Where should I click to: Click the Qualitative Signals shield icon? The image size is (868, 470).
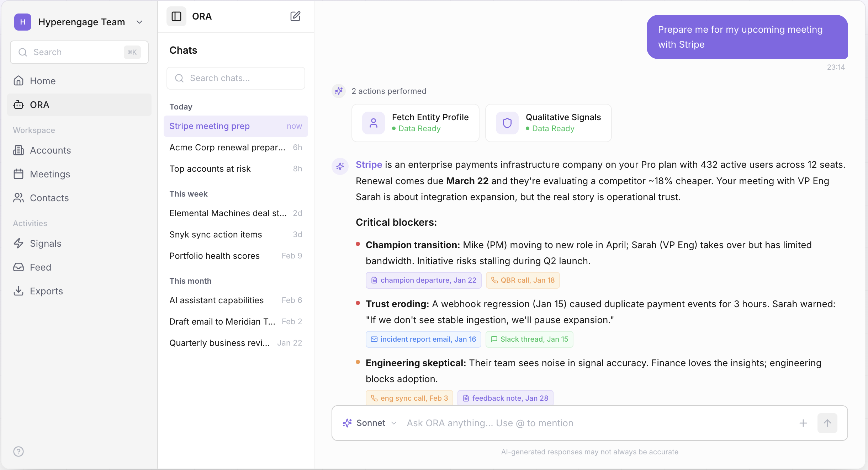(x=507, y=123)
